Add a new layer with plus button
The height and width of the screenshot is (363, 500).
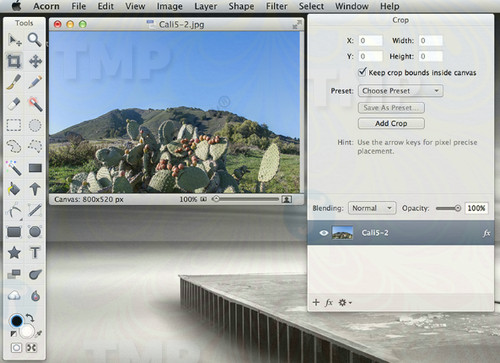316,302
